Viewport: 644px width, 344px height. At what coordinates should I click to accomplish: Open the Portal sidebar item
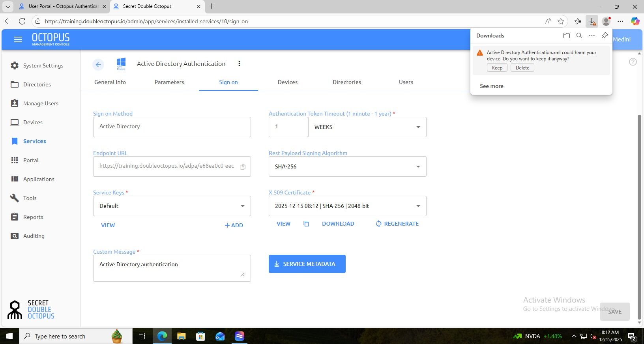coord(24,160)
